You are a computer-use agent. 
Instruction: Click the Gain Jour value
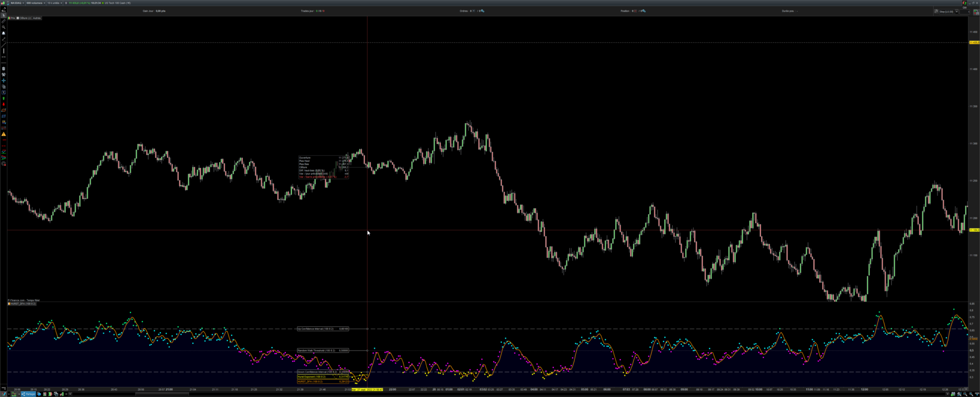(160, 11)
